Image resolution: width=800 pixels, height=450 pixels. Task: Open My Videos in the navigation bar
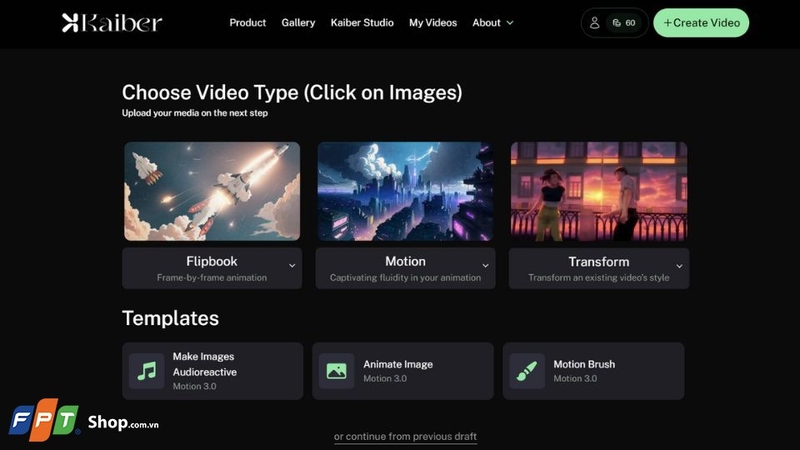point(433,23)
